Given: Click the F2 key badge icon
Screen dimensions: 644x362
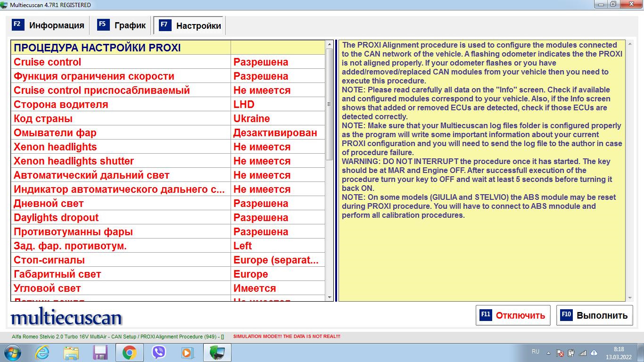Looking at the screenshot, I should coord(18,25).
